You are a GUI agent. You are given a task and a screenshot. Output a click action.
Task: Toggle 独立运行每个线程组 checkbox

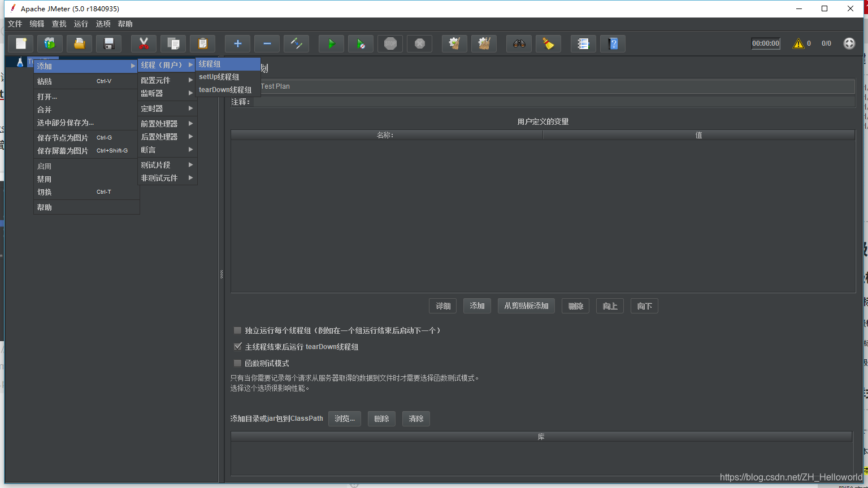(x=238, y=330)
